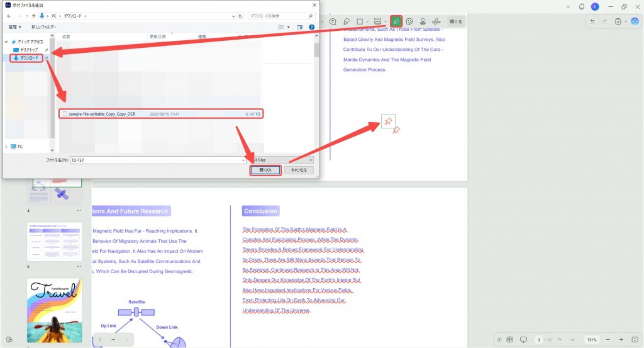This screenshot has width=644, height=348.
Task: Sort by 更新日時 column header
Action: pos(158,36)
